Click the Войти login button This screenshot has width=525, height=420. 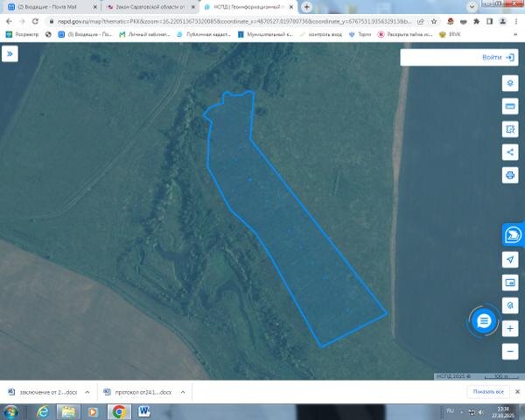(x=498, y=57)
